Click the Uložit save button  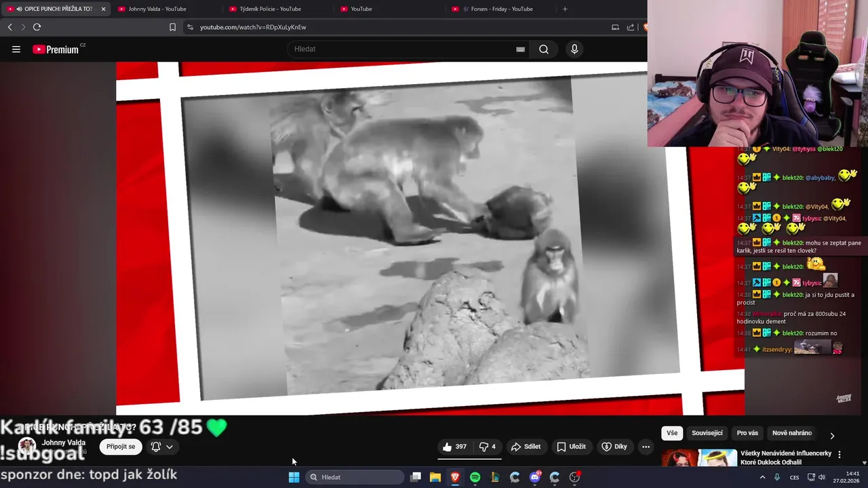point(571,447)
